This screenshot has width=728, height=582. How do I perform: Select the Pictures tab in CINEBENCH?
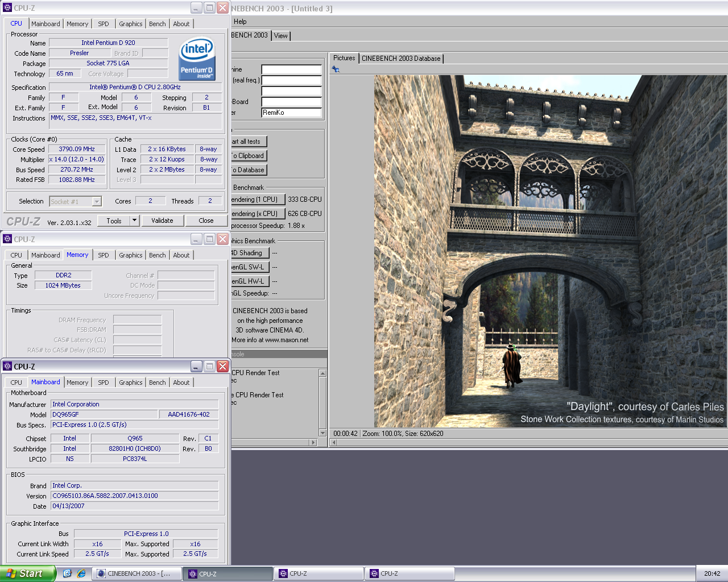(x=344, y=58)
